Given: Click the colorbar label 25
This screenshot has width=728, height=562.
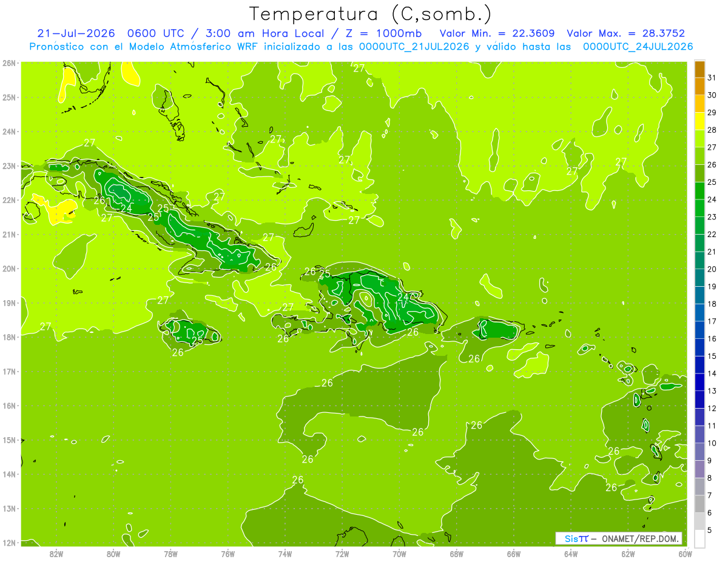Looking at the screenshot, I should coord(712,182).
